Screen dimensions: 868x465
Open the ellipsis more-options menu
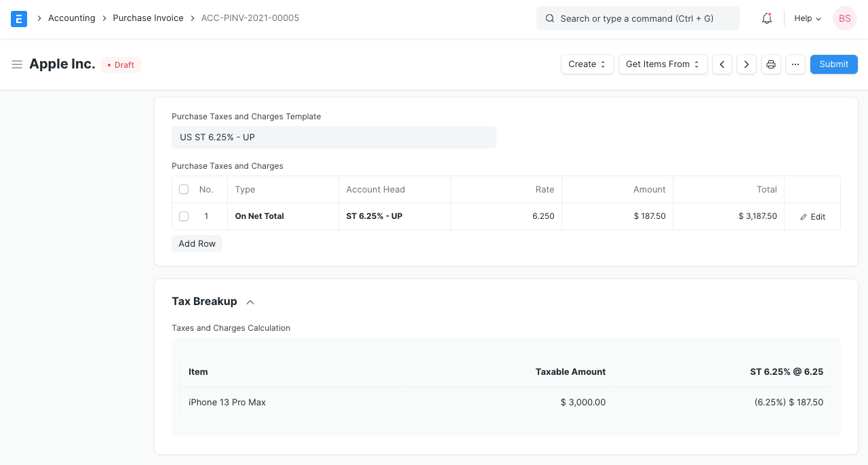point(795,64)
